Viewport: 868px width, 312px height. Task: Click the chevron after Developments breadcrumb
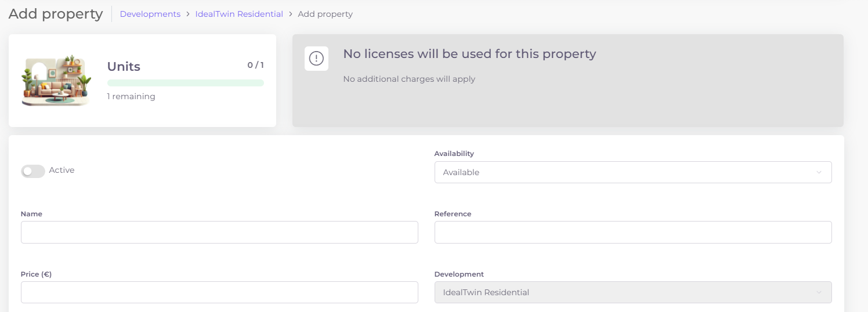pyautogui.click(x=188, y=14)
